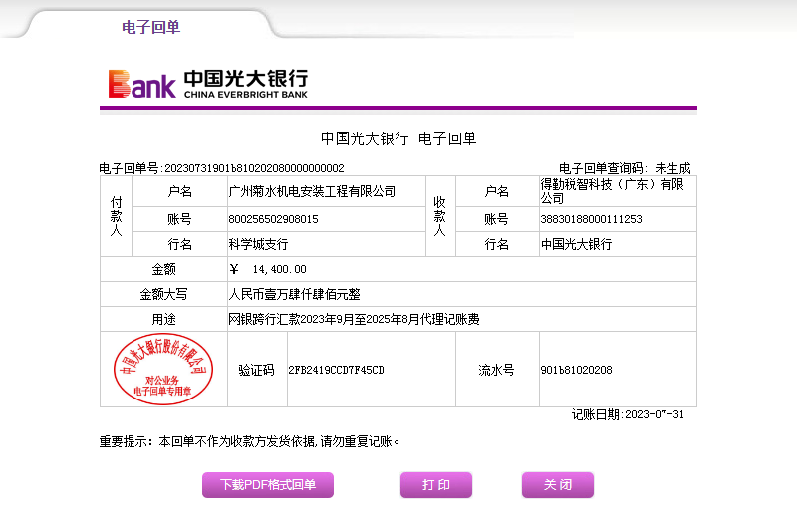The width and height of the screenshot is (797, 532).
Task: Click payee name 得勤税智科技（广东）有限公司
Action: pyautogui.click(x=612, y=191)
